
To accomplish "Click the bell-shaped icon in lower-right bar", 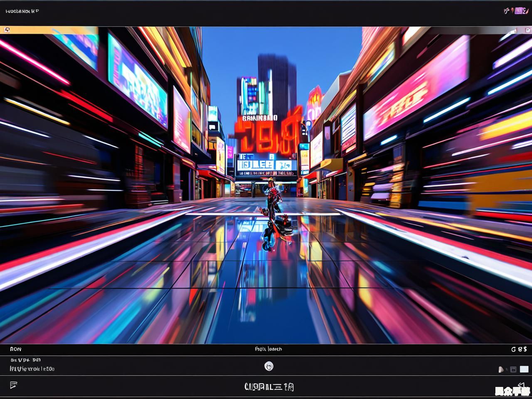I will [x=501, y=369].
